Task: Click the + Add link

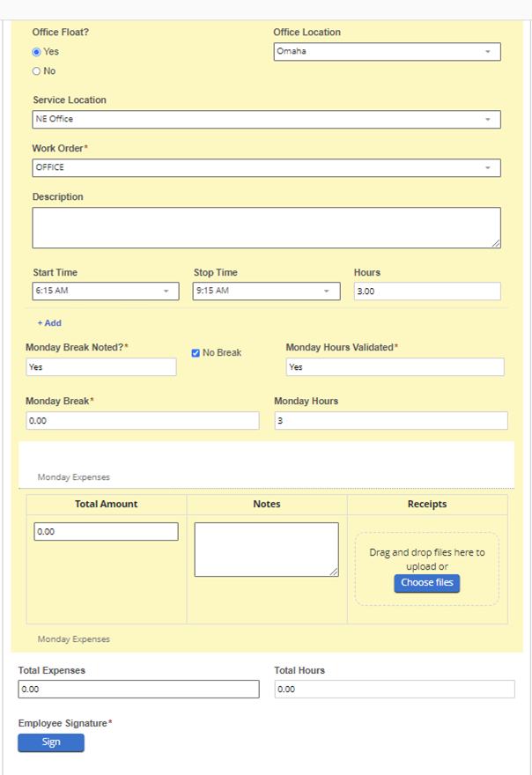Action: (x=49, y=322)
